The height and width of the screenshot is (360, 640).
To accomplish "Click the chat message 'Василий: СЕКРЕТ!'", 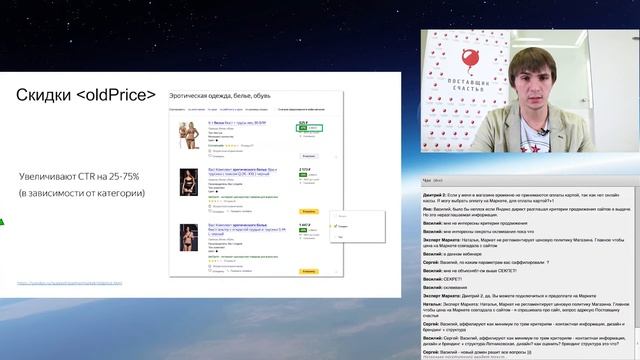I will click(x=442, y=279).
